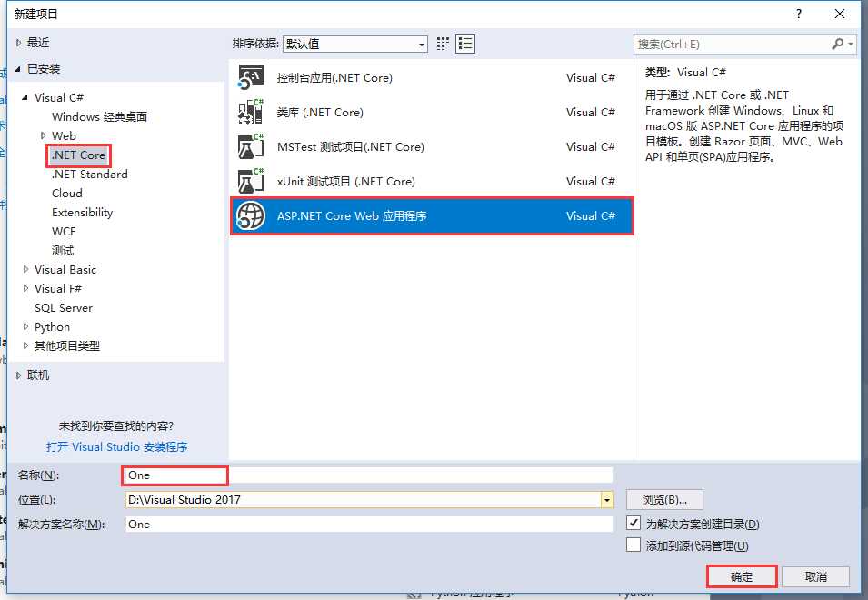Select the 测试 (Test) category

click(63, 251)
